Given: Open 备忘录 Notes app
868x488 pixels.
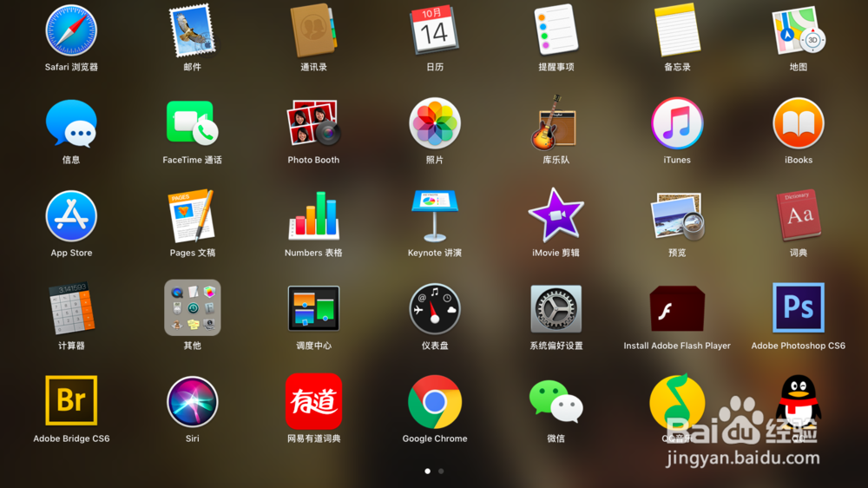Looking at the screenshot, I should [x=677, y=30].
